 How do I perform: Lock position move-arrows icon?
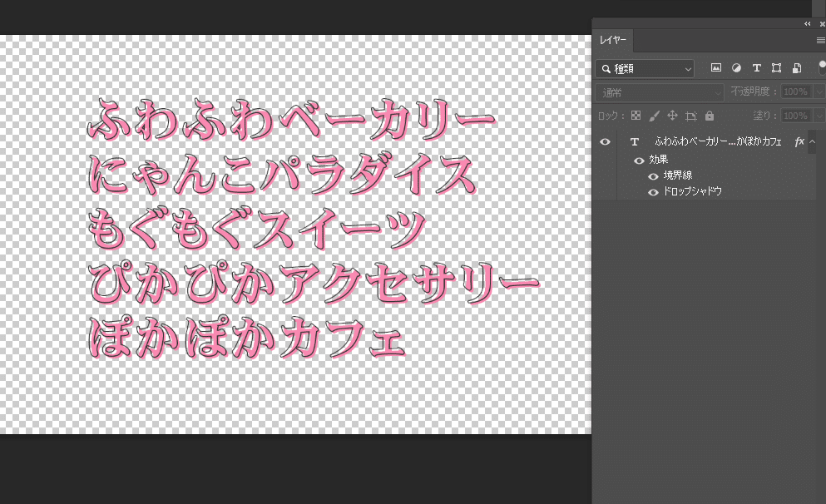[x=672, y=116]
